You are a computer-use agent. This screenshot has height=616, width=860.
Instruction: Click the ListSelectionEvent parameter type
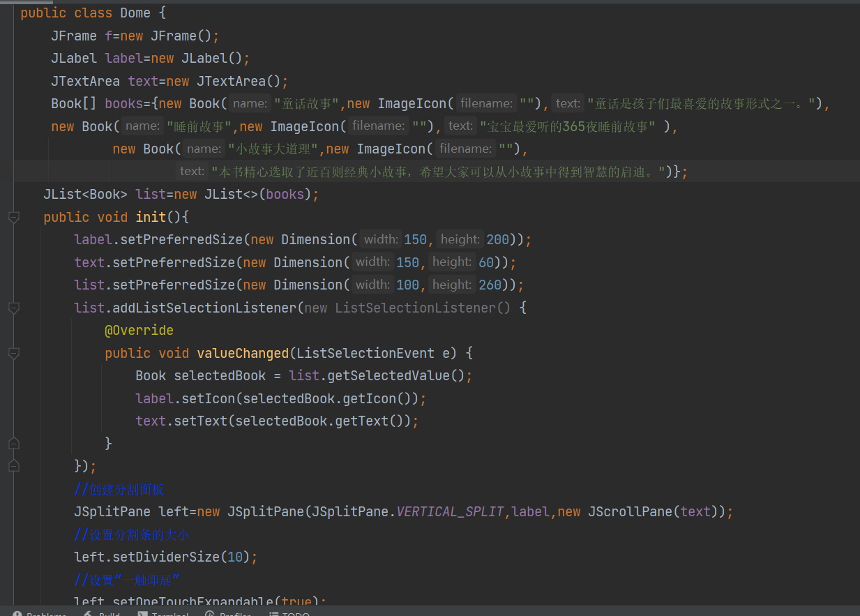click(x=366, y=353)
